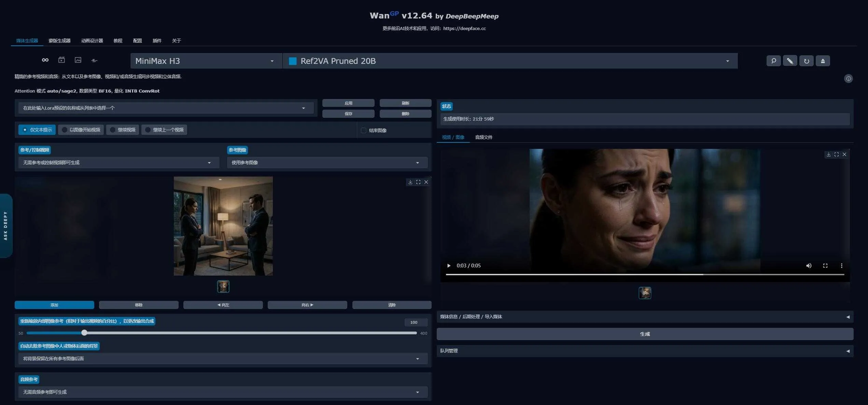Click the blue square beside Ref2VA Pruned 20B

click(293, 61)
